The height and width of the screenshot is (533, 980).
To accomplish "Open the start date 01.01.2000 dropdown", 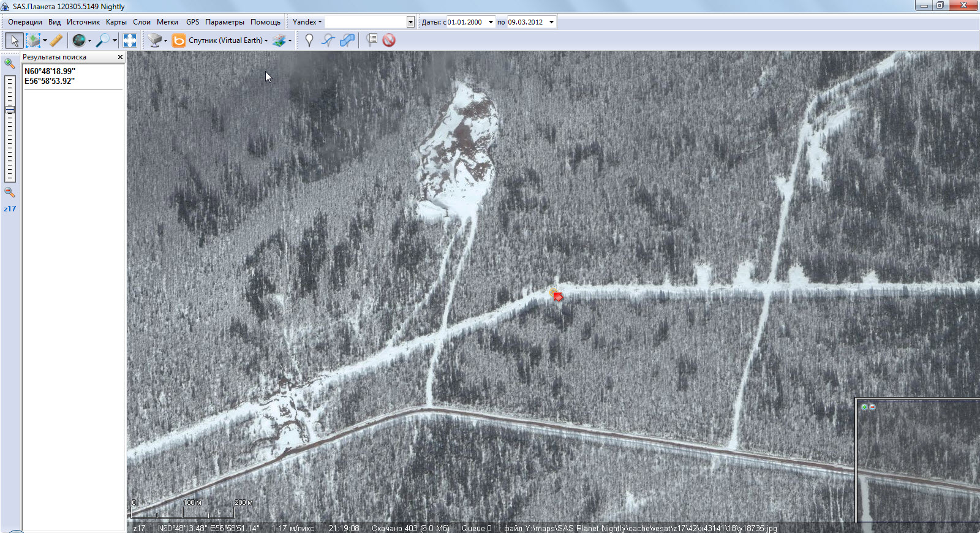I will (491, 22).
